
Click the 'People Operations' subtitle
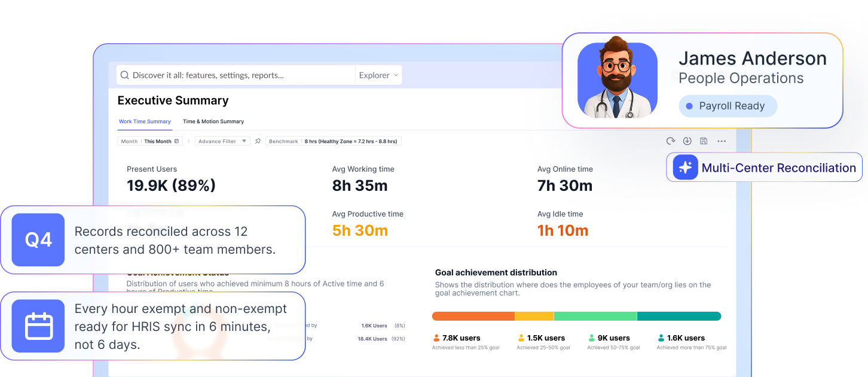741,78
